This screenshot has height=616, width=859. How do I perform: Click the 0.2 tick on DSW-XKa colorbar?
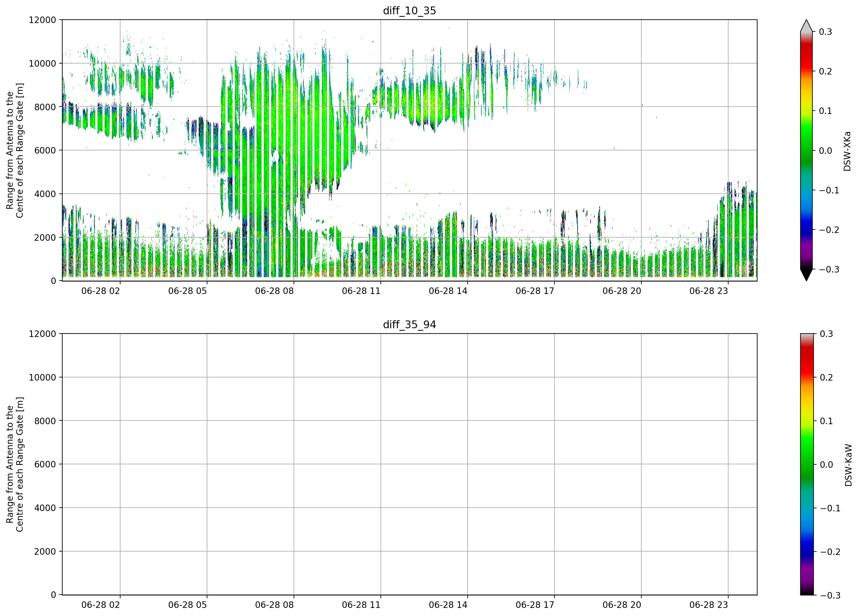(x=825, y=72)
